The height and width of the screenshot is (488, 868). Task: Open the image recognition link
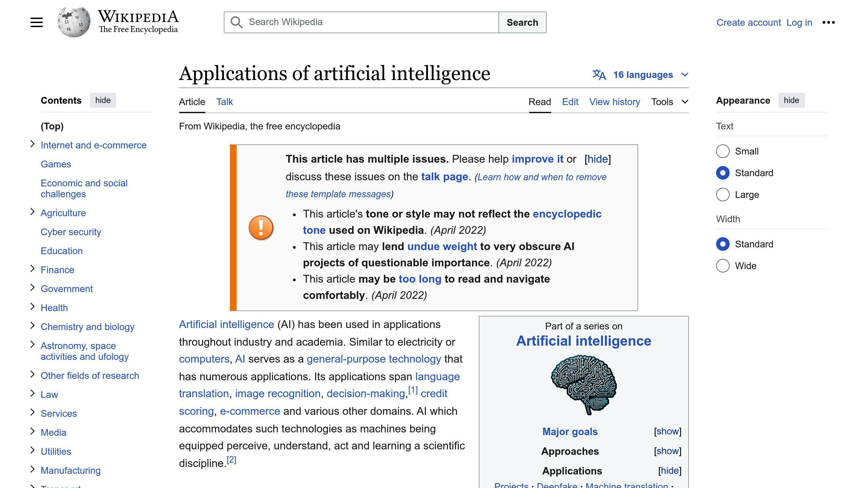point(278,393)
